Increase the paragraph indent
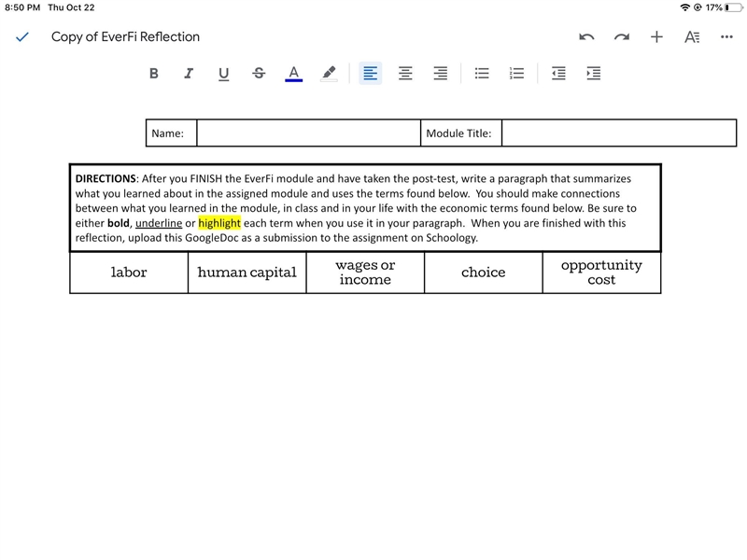This screenshot has height=560, width=747. click(593, 74)
